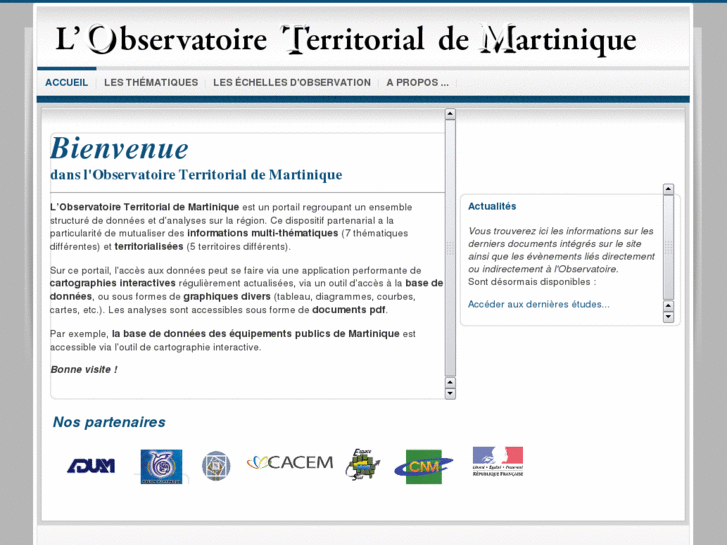Click the bottom down arrow of the welcome panel scrollbar

click(450, 394)
